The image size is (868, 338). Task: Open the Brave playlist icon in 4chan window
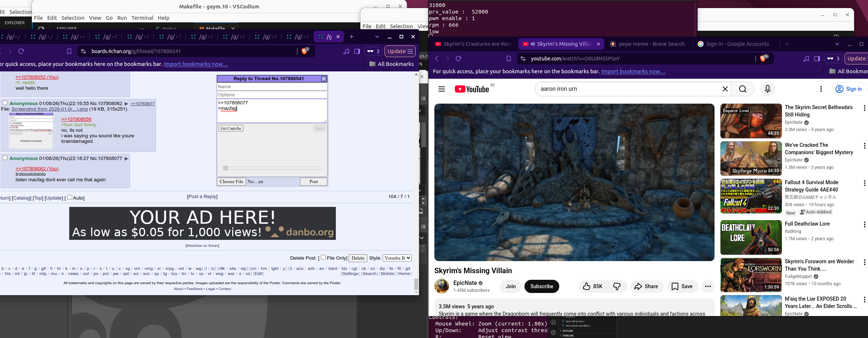(x=346, y=51)
